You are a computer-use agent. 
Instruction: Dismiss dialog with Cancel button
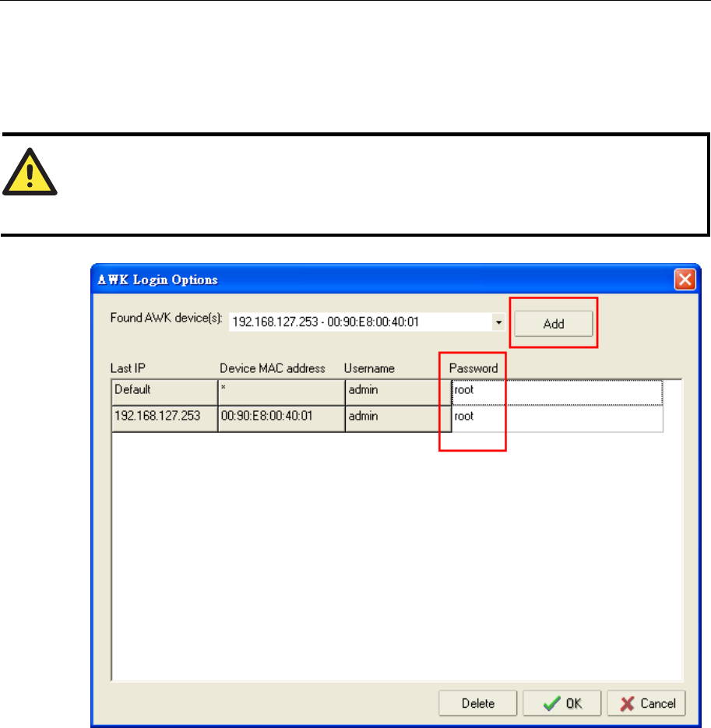[646, 703]
